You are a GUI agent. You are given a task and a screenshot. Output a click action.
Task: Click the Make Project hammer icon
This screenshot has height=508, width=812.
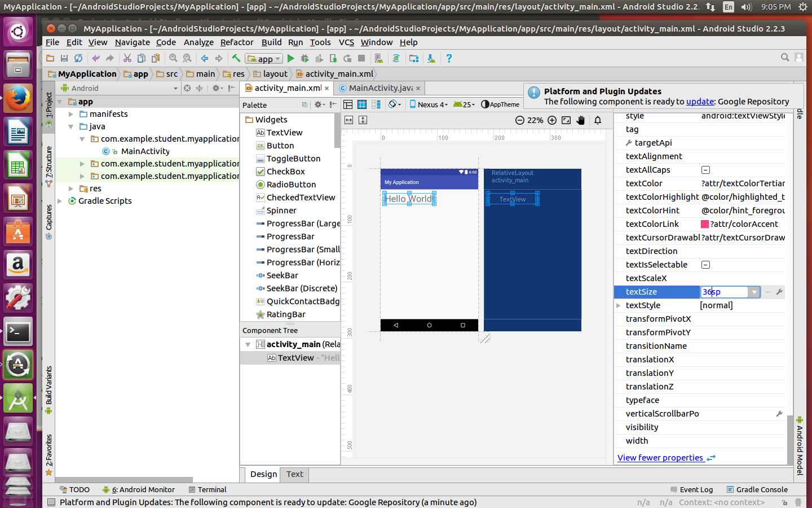(x=236, y=58)
